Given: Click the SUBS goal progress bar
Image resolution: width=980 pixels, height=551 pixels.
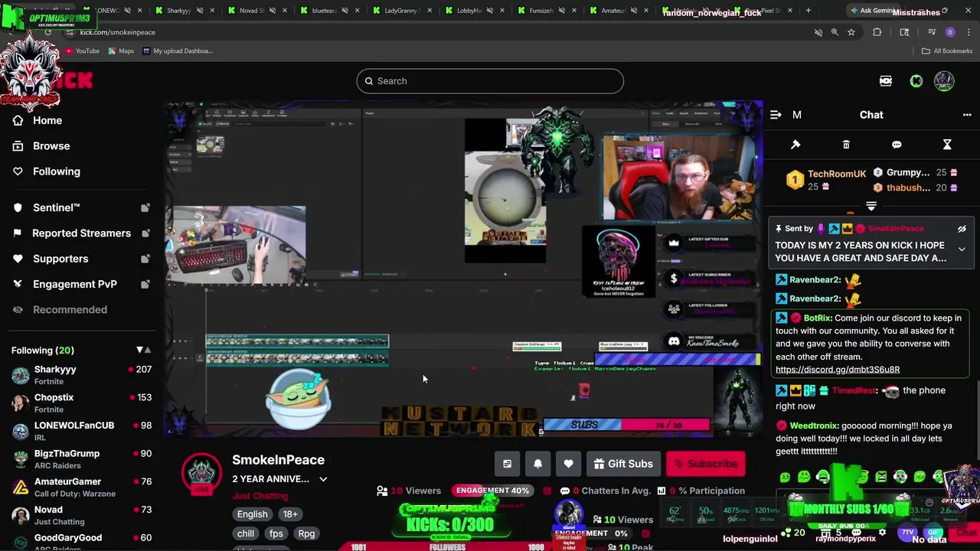Looking at the screenshot, I should pos(626,425).
